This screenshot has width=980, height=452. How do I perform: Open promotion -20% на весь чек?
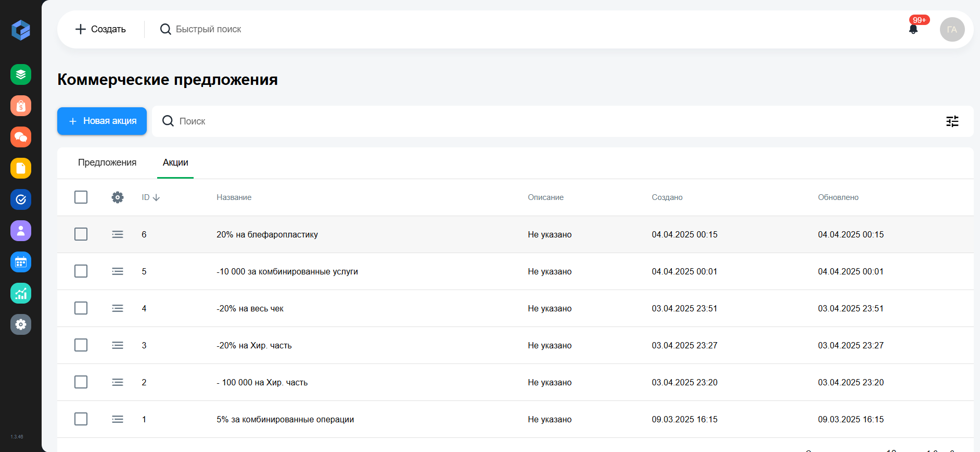(x=250, y=308)
